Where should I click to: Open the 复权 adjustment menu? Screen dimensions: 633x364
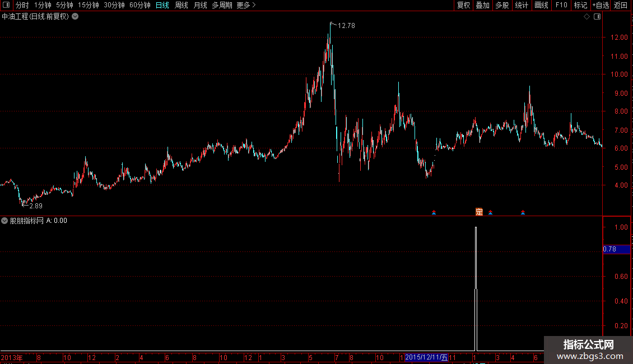[x=463, y=5]
